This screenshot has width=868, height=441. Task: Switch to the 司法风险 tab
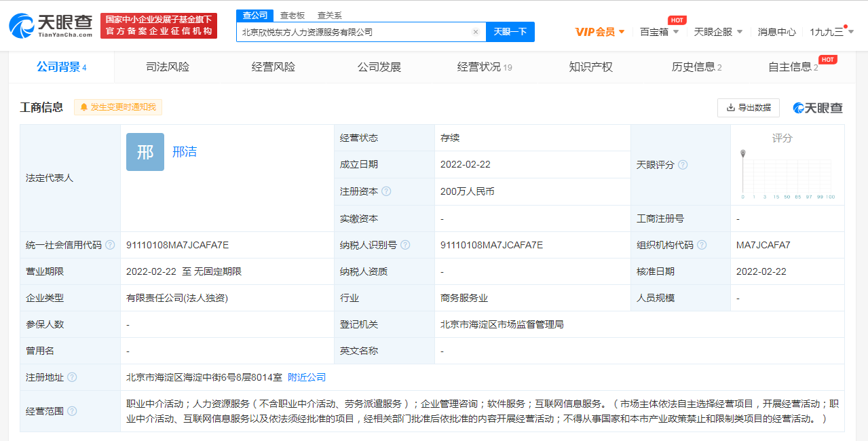pos(168,67)
